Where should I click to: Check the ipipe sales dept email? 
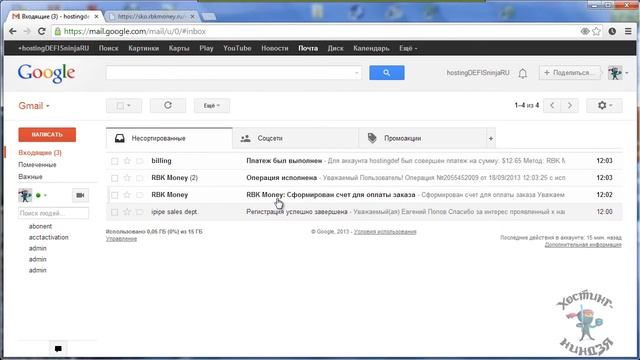115,212
